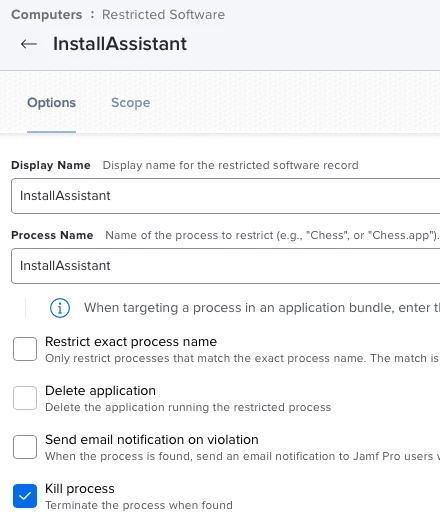440x524 pixels.
Task: Click the Send email notification on violation label
Action: (x=152, y=439)
